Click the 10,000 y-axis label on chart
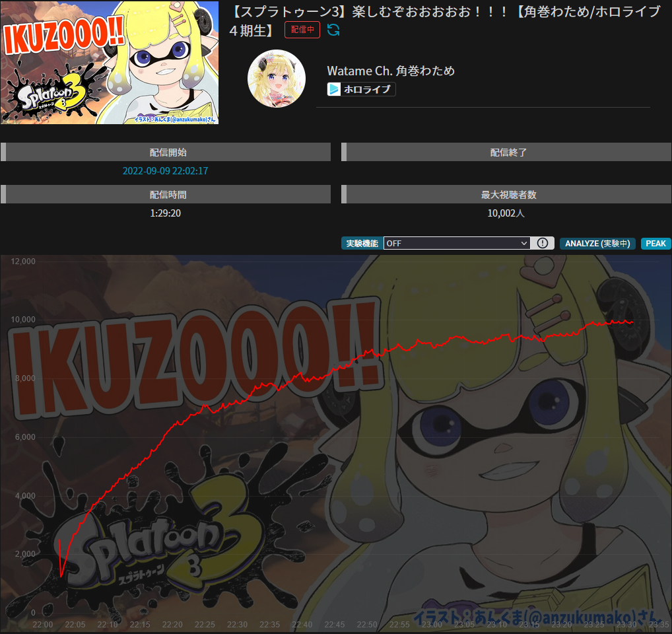The height and width of the screenshot is (634, 672). (x=23, y=320)
